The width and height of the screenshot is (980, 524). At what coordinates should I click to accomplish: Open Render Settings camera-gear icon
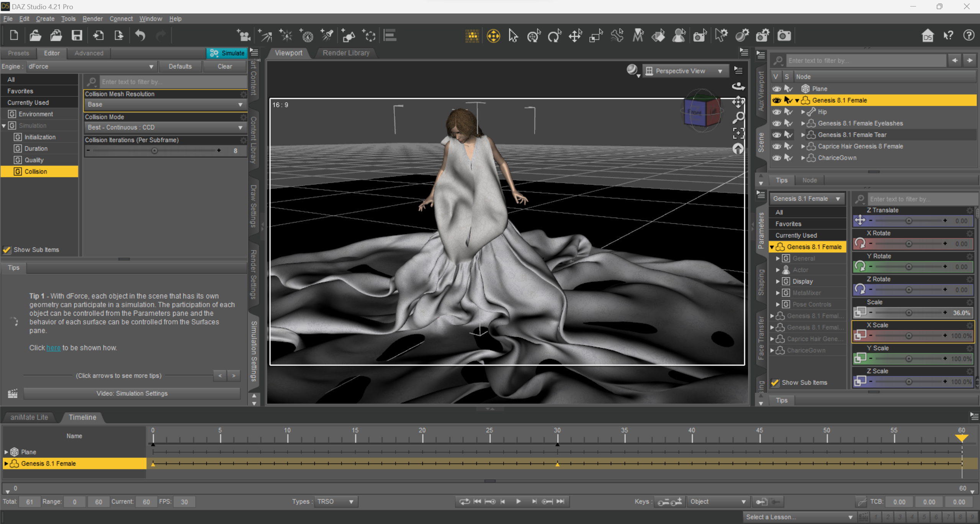762,36
